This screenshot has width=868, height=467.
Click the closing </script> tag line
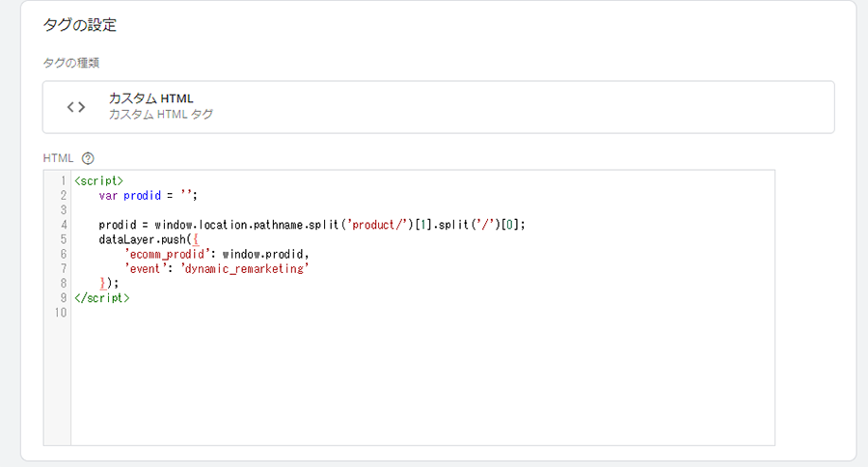pyautogui.click(x=102, y=298)
